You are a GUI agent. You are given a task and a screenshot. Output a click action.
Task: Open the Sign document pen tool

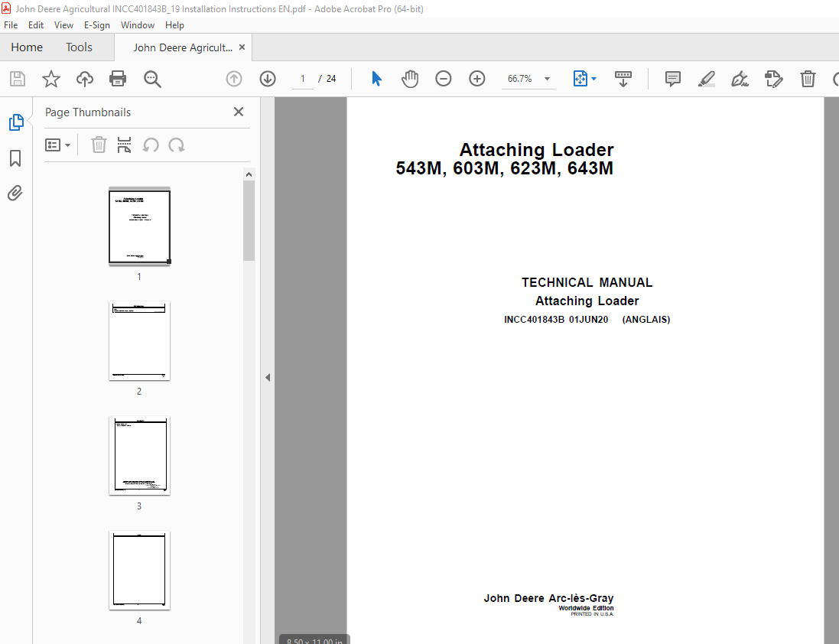click(740, 79)
